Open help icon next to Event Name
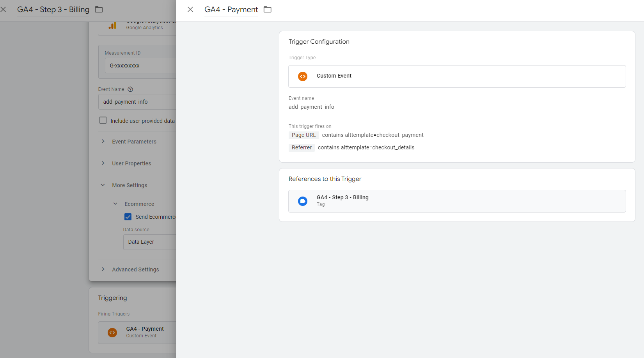 click(x=130, y=89)
